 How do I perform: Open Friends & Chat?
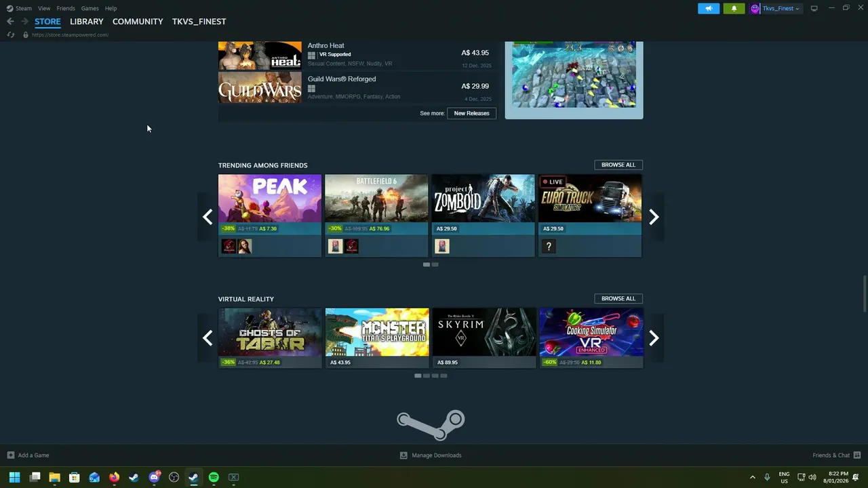831,455
